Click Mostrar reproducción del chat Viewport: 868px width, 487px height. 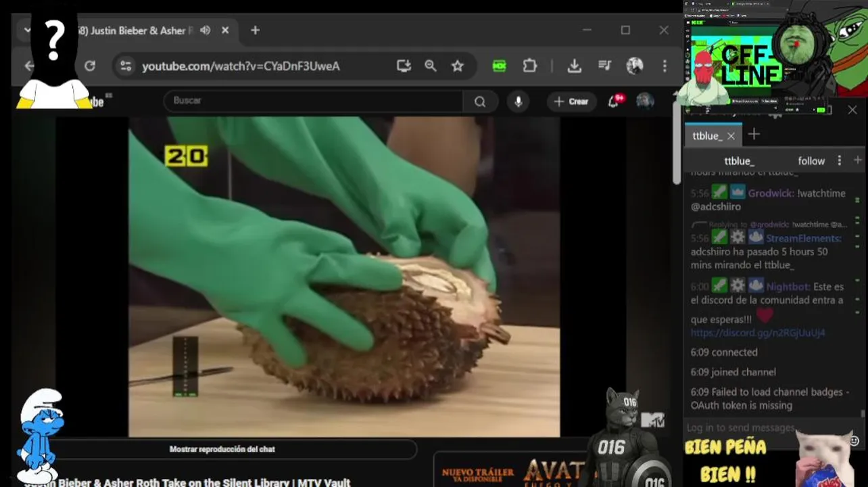[222, 449]
